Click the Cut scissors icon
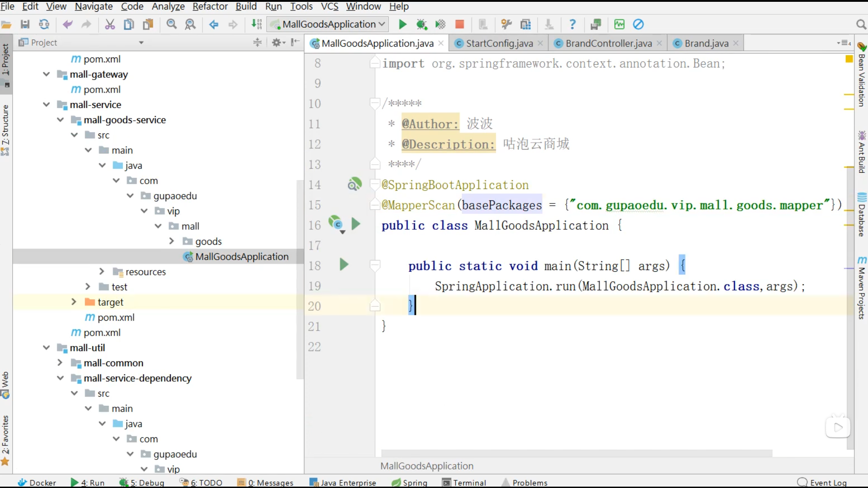 point(110,24)
